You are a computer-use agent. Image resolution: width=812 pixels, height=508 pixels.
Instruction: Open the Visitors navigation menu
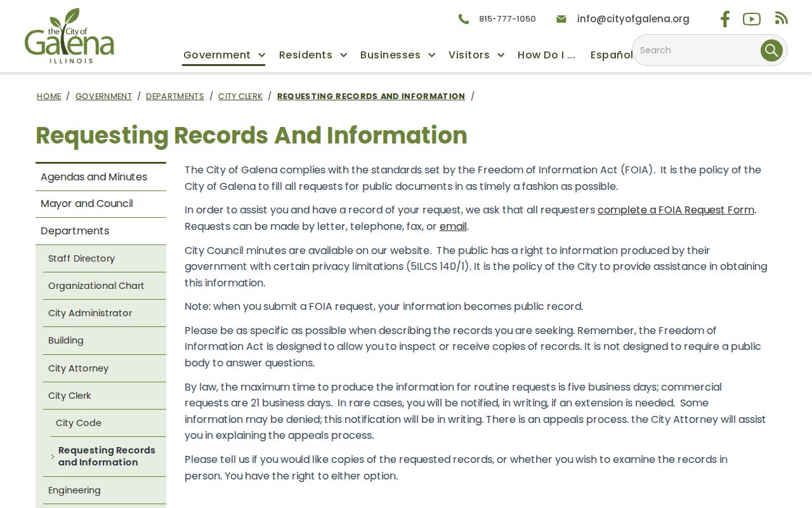point(469,55)
